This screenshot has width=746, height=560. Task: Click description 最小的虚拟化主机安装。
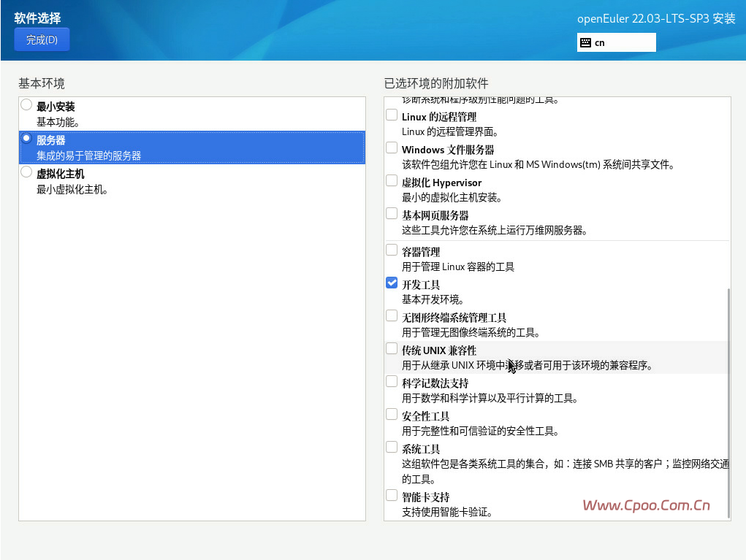coord(452,197)
